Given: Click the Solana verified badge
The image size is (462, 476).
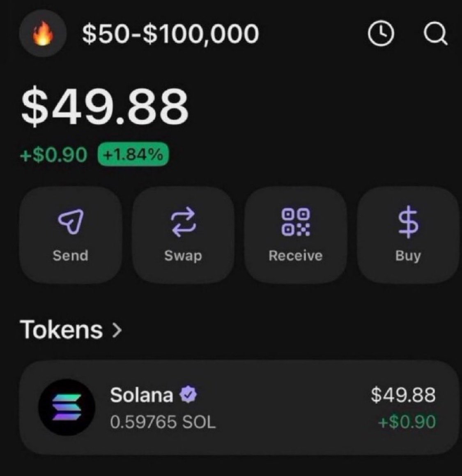Looking at the screenshot, I should pos(188,395).
